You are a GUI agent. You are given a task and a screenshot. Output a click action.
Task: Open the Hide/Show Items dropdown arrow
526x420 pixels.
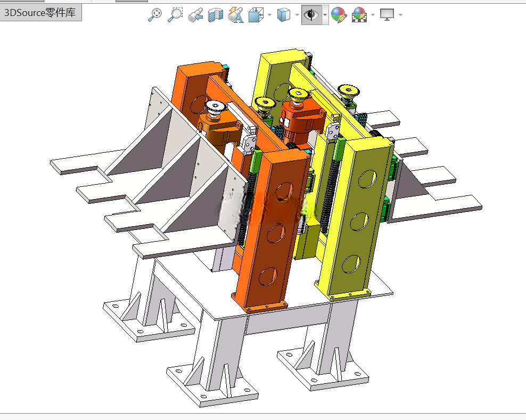pyautogui.click(x=325, y=15)
